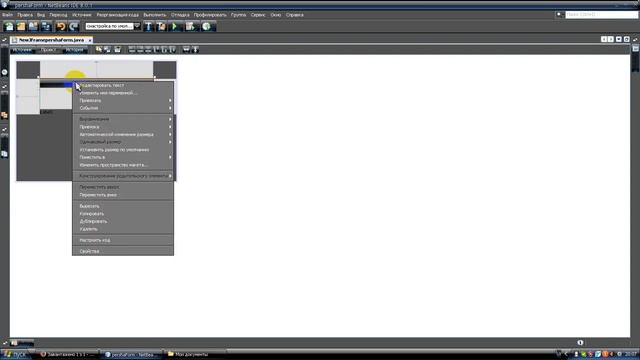Open the Вид menu
640x360 pixels.
pos(41,15)
